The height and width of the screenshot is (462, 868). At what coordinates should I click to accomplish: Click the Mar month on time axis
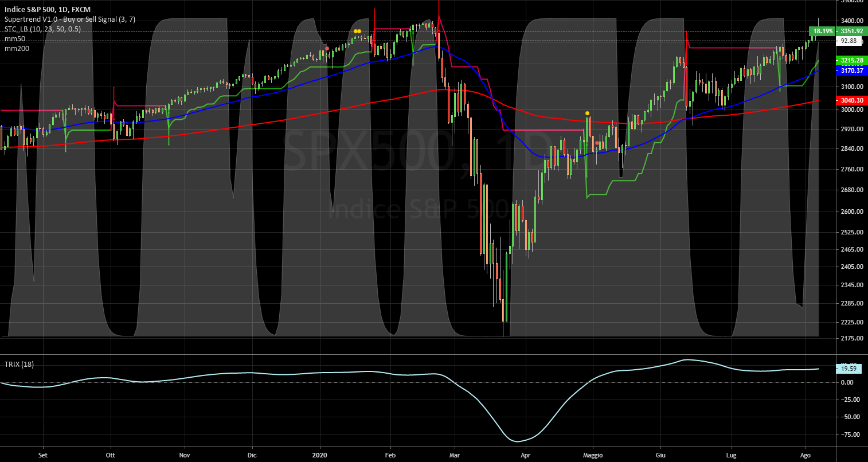[454, 456]
